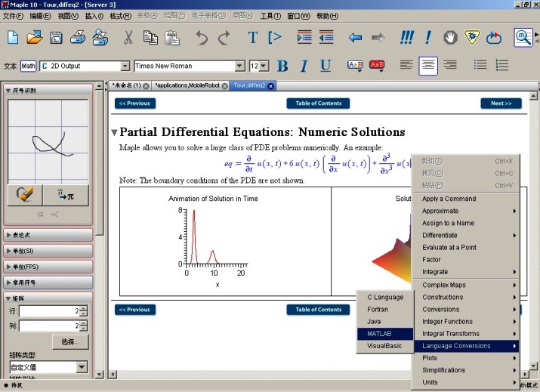
Task: Cut selection with the scissors icon
Action: [128, 37]
